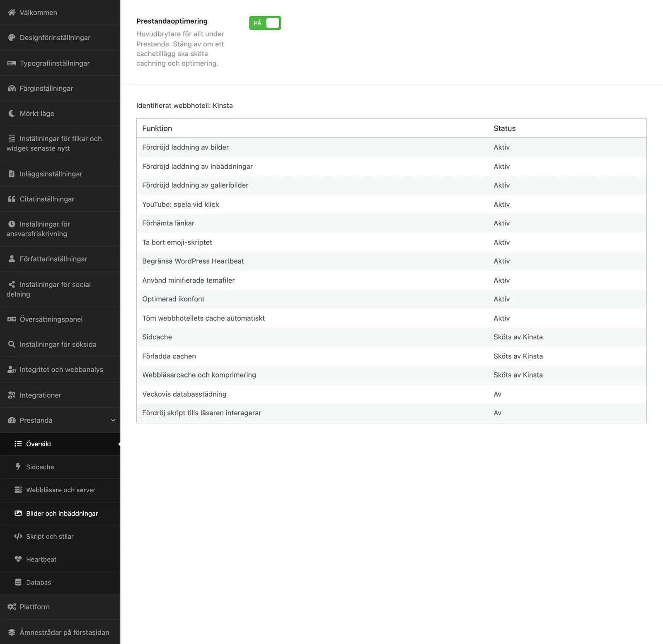This screenshot has width=663, height=644.
Task: Click 'Sköts av Kinsta' status for Sidcache
Action: coord(518,337)
